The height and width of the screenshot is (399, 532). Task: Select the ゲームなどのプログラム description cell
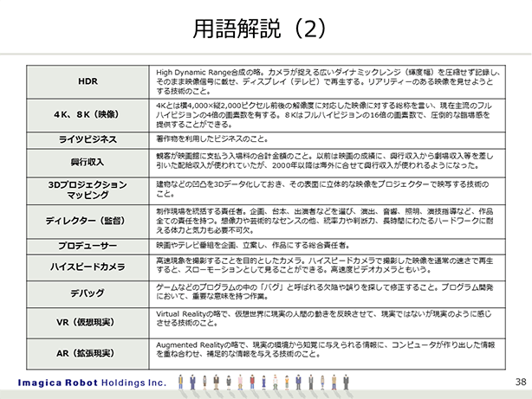328,293
